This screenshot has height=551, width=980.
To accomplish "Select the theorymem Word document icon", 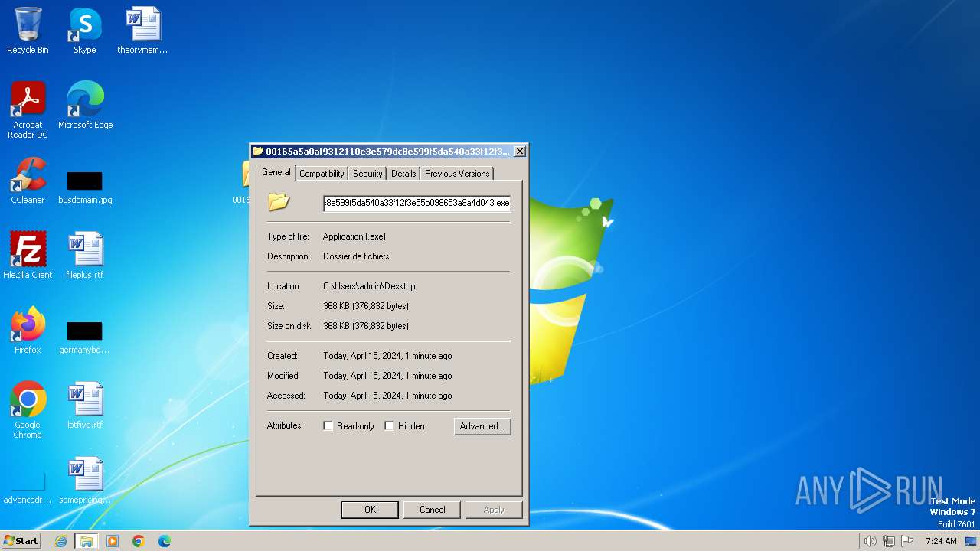I will 142,31.
